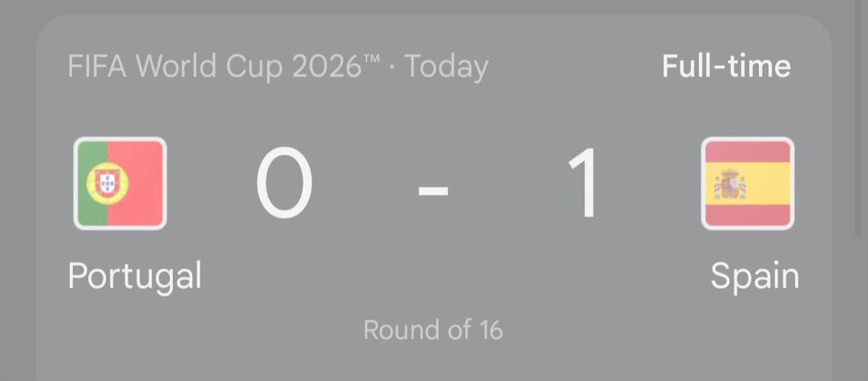Open the FIFA World Cup 2026 title
The image size is (868, 381).
[x=223, y=67]
